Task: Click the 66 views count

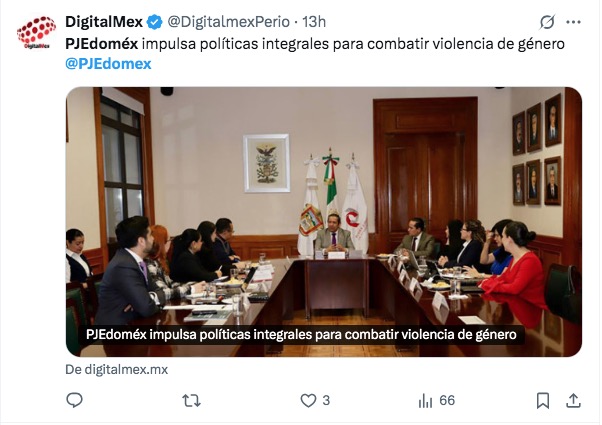Action: point(447,401)
